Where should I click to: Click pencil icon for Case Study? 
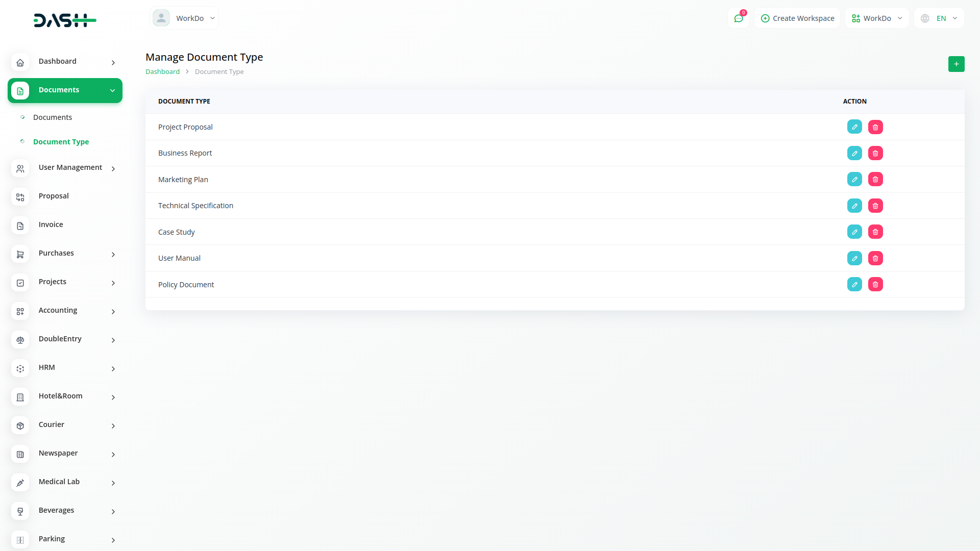[854, 232]
